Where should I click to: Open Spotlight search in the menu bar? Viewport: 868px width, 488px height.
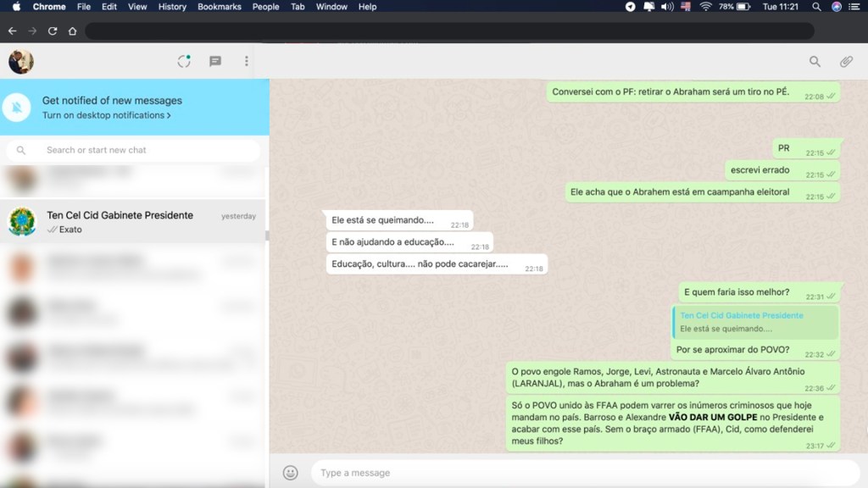815,7
